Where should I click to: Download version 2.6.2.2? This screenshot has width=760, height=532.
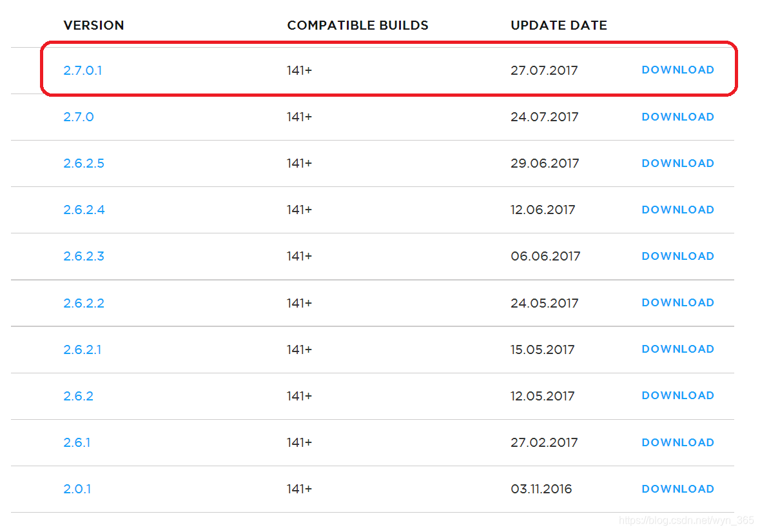(677, 302)
